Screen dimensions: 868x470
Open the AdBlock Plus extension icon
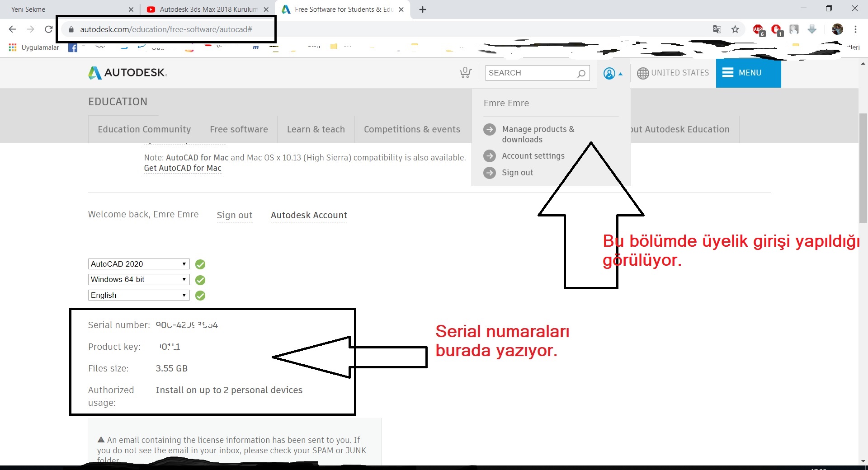759,30
